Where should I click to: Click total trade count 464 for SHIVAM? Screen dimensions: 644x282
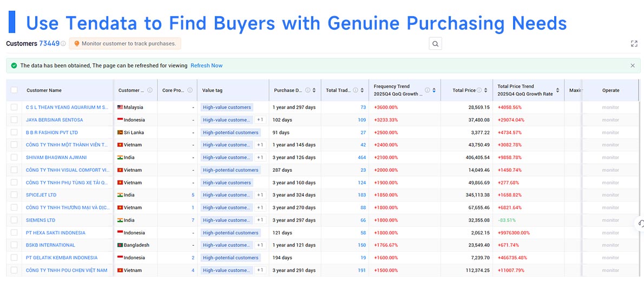(x=362, y=157)
